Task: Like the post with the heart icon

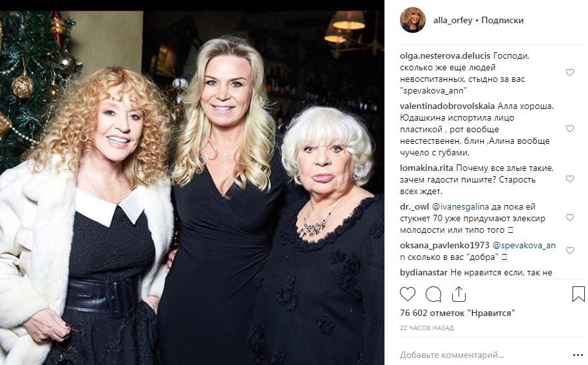Action: point(408,295)
